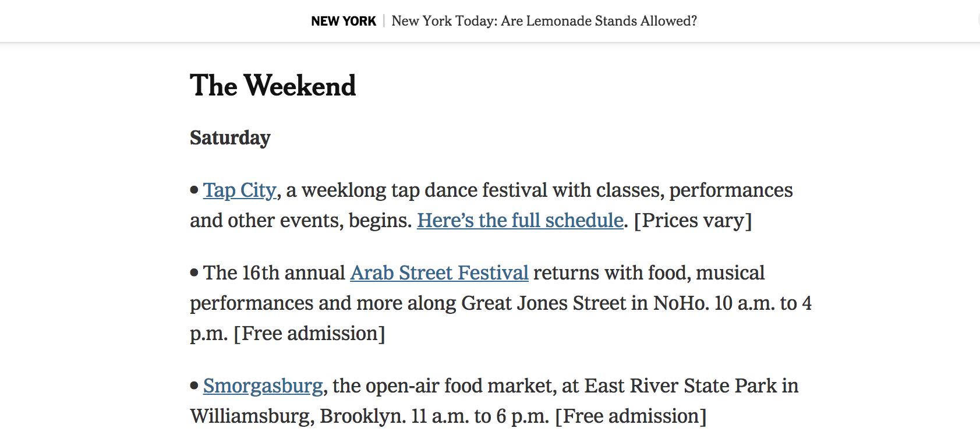Open "Here's the full schedule" link
Screen dimensions: 980x442
tap(520, 221)
